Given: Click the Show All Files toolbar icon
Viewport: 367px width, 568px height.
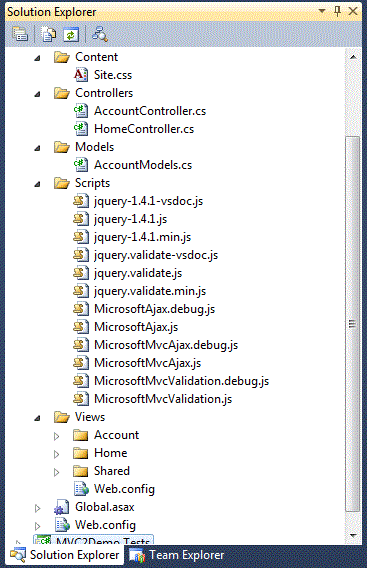Looking at the screenshot, I should click(49, 34).
